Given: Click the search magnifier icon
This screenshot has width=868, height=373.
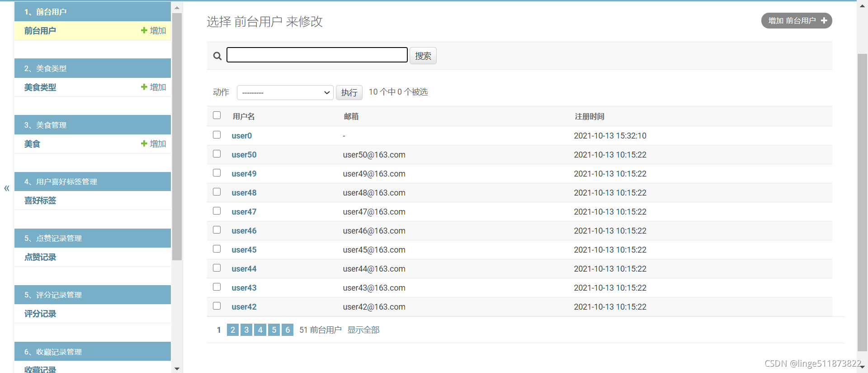Looking at the screenshot, I should click(217, 56).
